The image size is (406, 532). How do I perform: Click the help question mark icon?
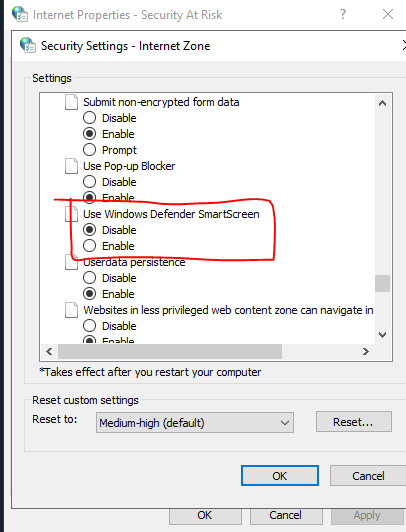pyautogui.click(x=343, y=14)
